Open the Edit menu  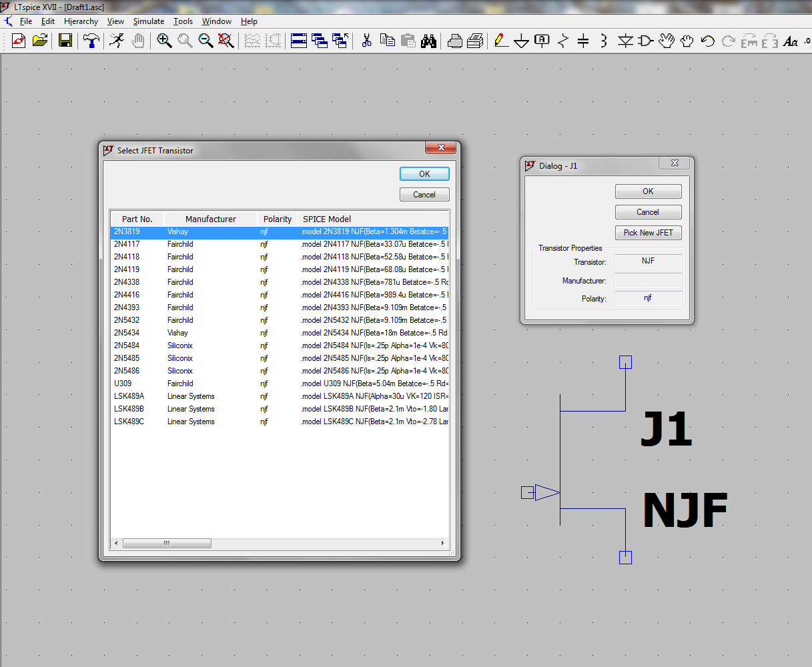tap(48, 21)
